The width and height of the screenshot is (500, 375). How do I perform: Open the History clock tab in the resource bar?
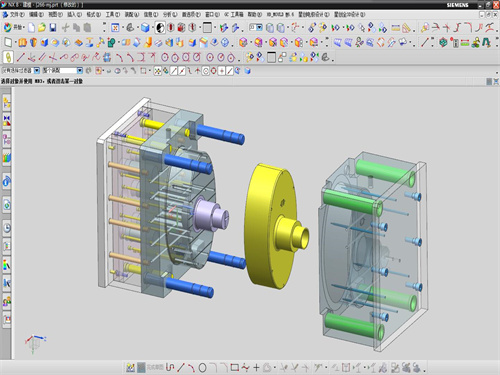(x=7, y=228)
